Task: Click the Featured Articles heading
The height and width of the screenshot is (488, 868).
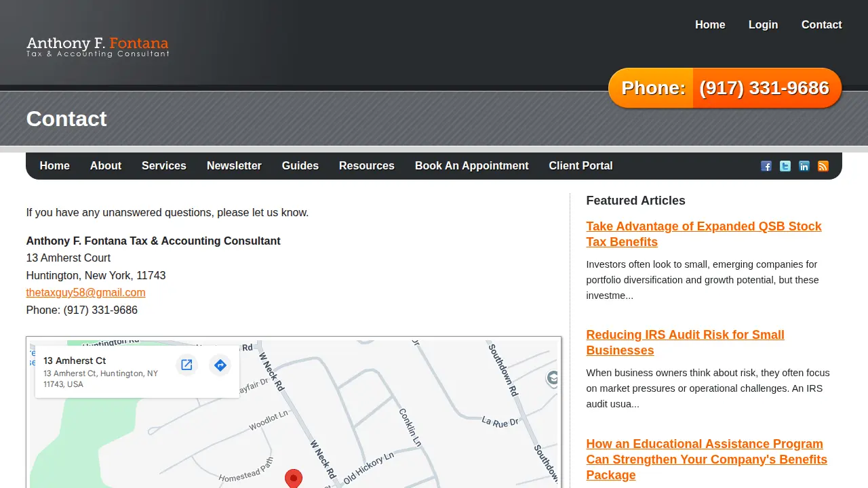Action: coord(636,201)
